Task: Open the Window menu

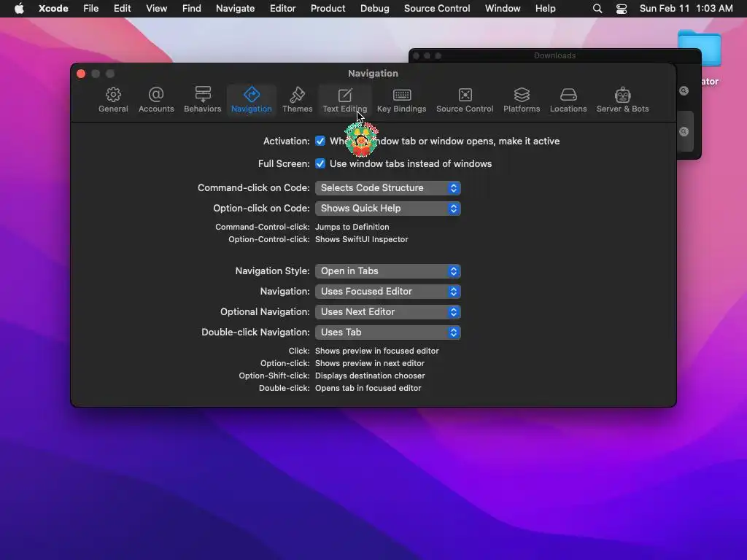Action: (503, 9)
